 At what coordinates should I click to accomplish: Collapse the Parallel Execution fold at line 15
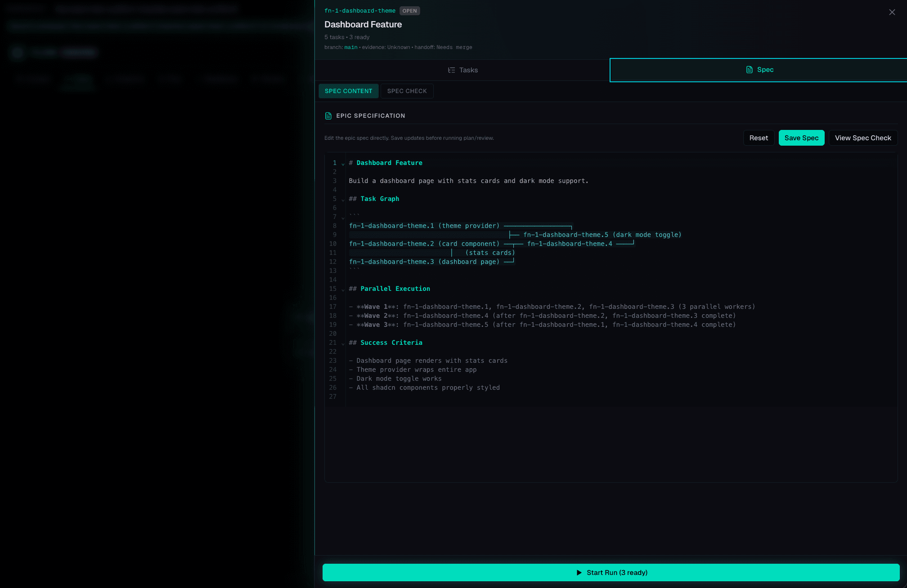click(343, 290)
